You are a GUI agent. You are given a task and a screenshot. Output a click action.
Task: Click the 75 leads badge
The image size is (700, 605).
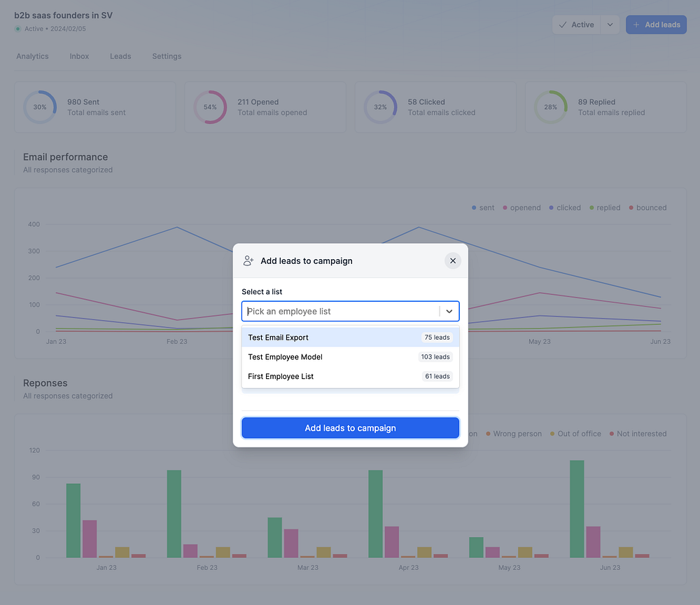(437, 338)
